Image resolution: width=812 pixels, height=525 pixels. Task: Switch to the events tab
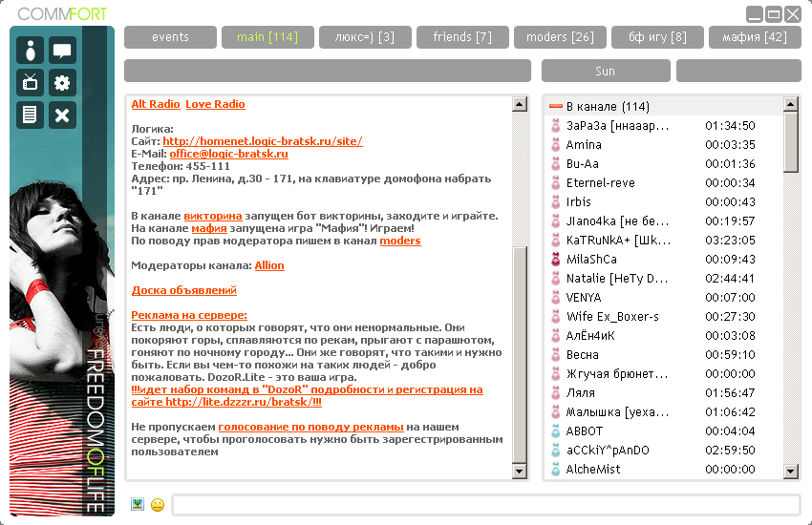tap(170, 37)
